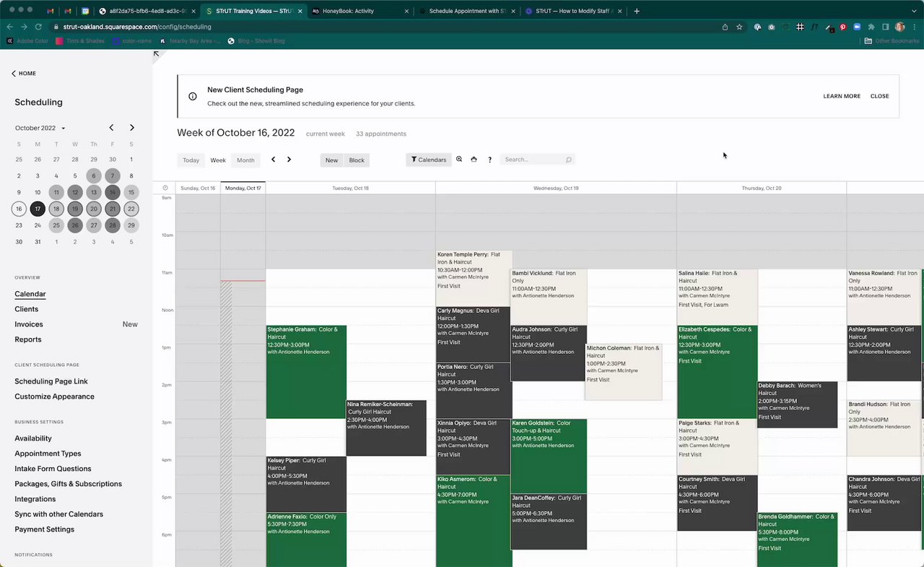
Task: Open Debby Barach's Women's Haircut appointment
Action: (797, 404)
